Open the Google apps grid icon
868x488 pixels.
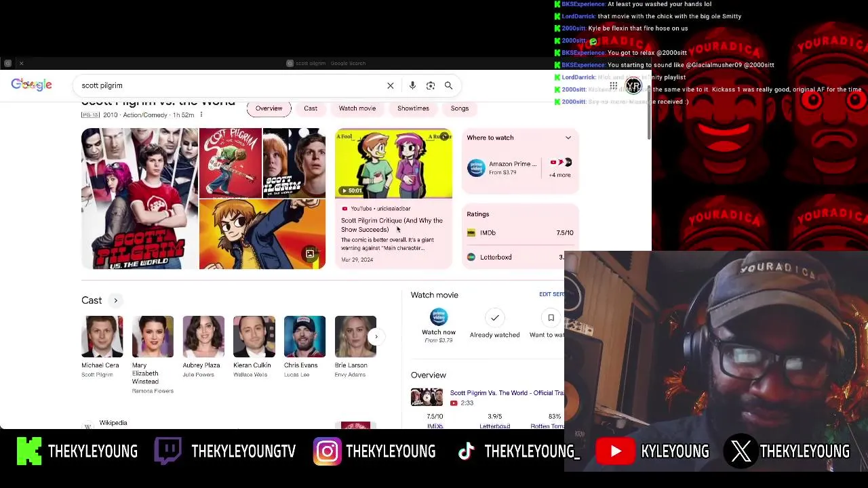pos(614,86)
